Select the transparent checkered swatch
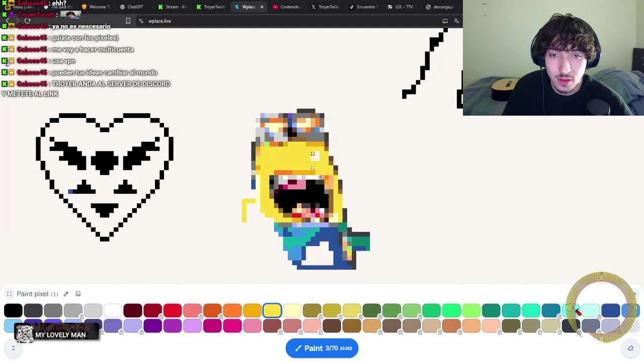Screen dimensions: 644x362 click(x=635, y=327)
